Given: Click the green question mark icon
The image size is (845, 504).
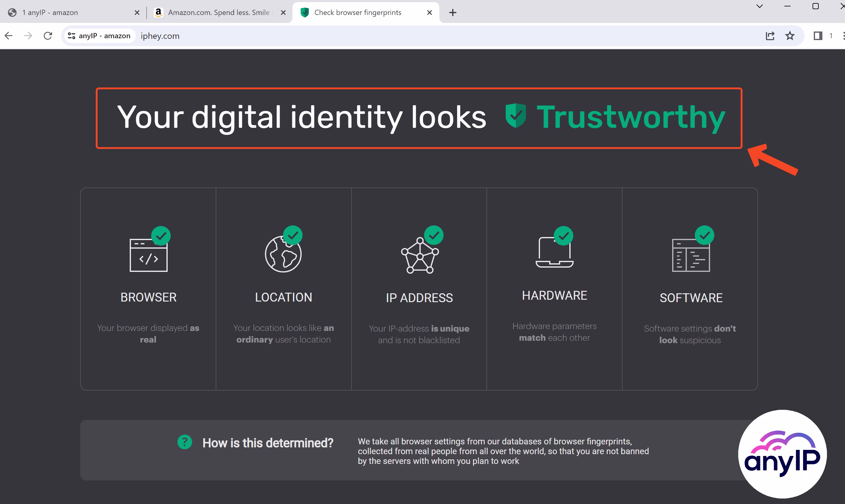Looking at the screenshot, I should click(184, 442).
